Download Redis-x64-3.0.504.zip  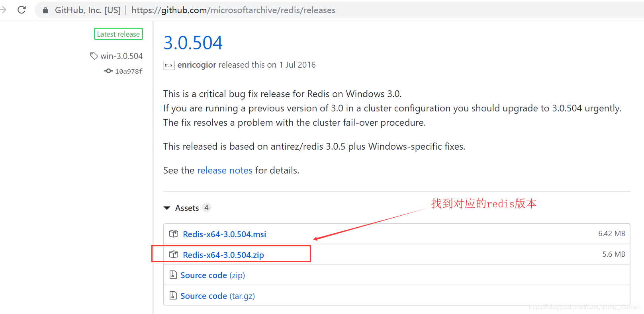pyautogui.click(x=223, y=255)
